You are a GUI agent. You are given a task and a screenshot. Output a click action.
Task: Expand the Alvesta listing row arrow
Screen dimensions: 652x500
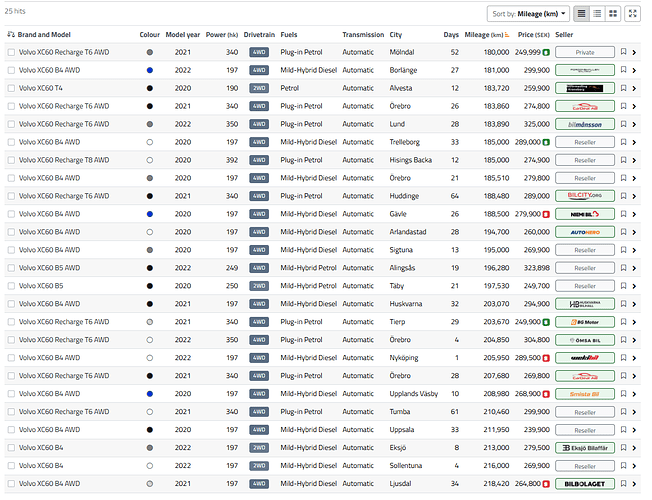click(x=634, y=88)
